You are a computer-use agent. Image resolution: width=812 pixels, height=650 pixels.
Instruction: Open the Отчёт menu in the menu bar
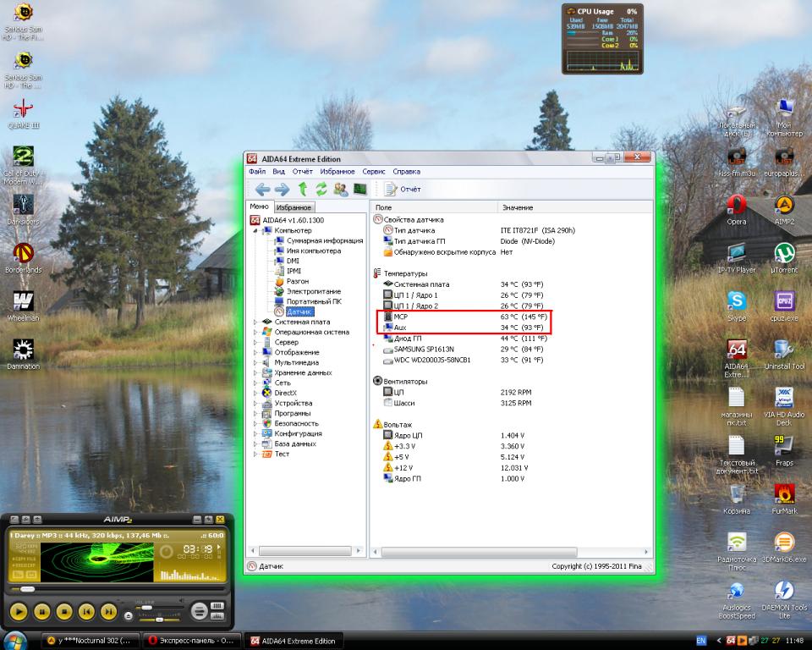[x=303, y=172]
